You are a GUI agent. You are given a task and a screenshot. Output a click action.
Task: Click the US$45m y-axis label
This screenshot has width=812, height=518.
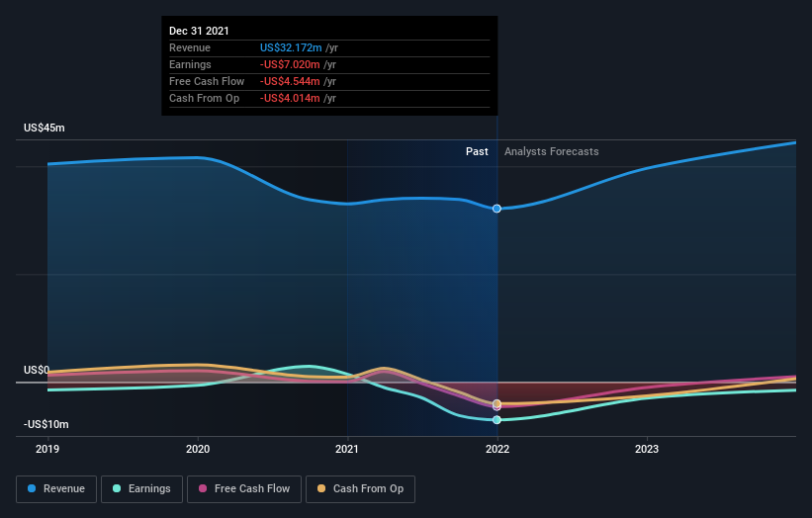pyautogui.click(x=45, y=128)
